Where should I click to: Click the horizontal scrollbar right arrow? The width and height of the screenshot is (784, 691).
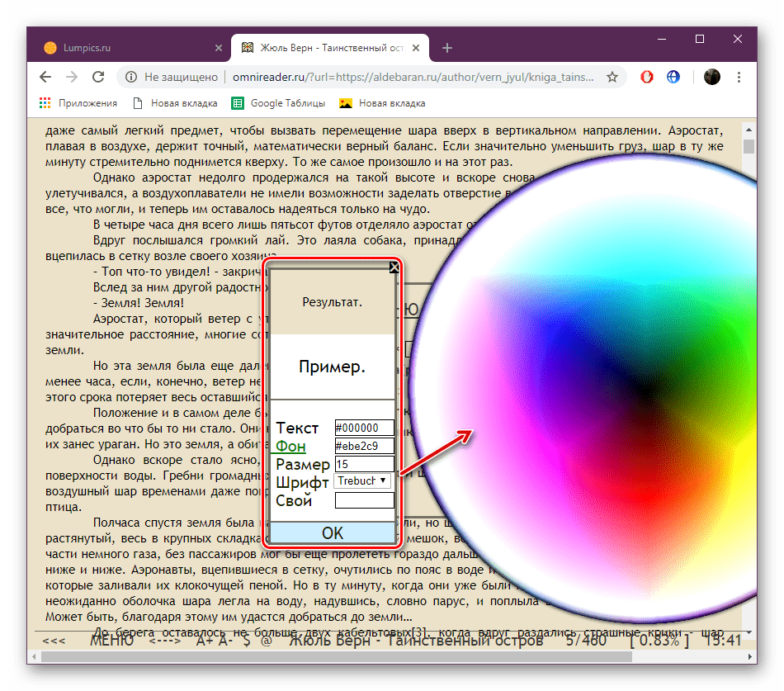749,656
